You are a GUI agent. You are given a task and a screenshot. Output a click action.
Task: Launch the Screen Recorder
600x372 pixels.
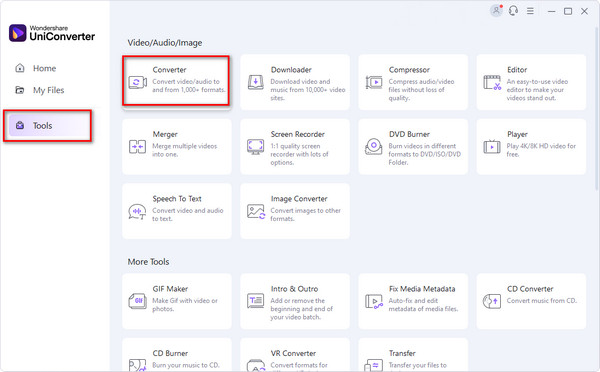(x=295, y=147)
